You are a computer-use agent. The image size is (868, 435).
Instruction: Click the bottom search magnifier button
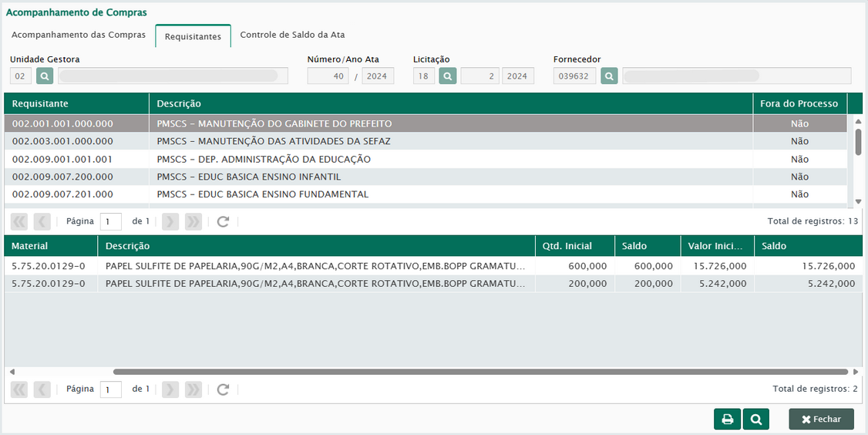coord(755,419)
